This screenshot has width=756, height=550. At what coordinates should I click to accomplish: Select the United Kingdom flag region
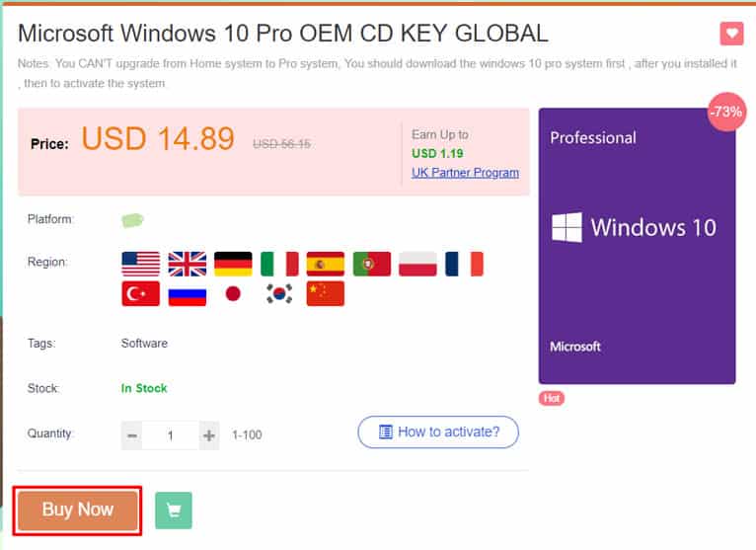188,264
